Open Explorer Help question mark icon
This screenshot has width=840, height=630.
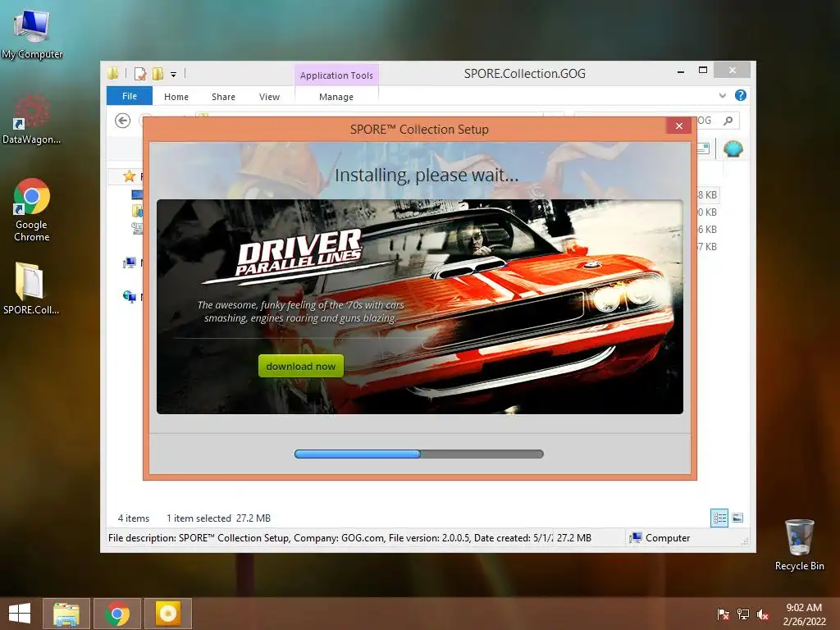point(741,95)
